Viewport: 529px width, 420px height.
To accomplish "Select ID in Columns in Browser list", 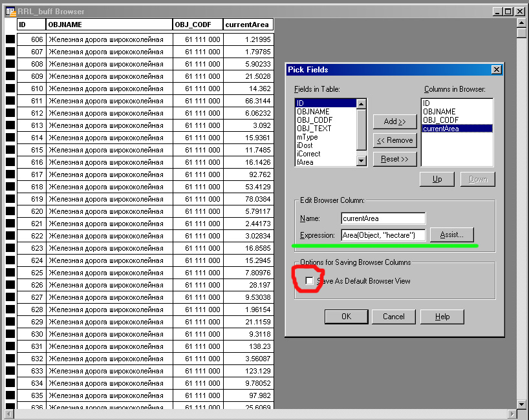I will [457, 103].
